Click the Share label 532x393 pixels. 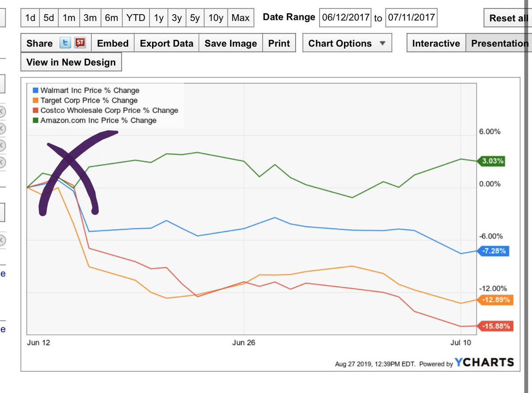click(x=39, y=43)
